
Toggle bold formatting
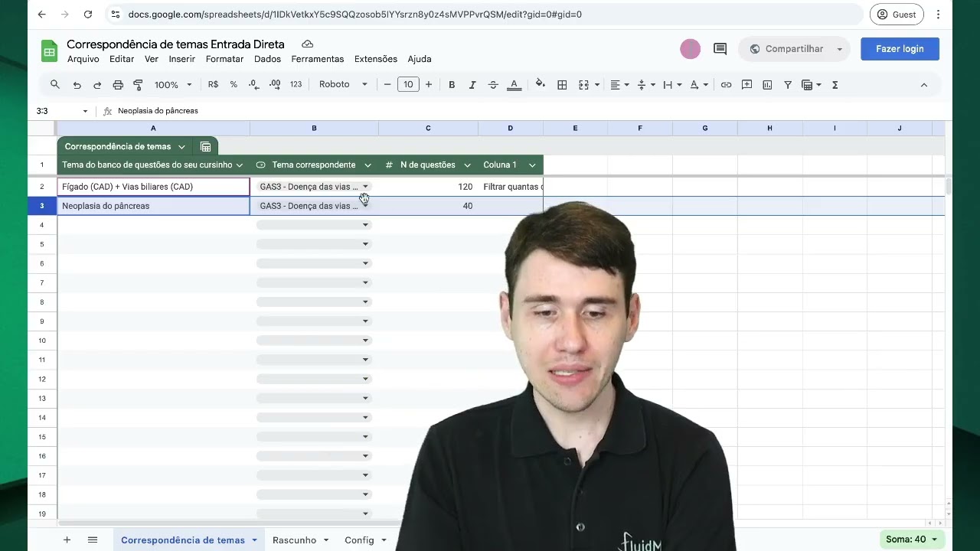452,85
